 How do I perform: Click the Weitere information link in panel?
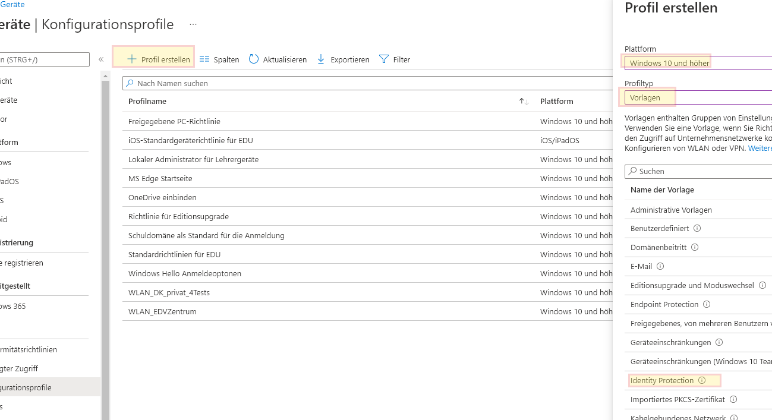[x=759, y=148]
